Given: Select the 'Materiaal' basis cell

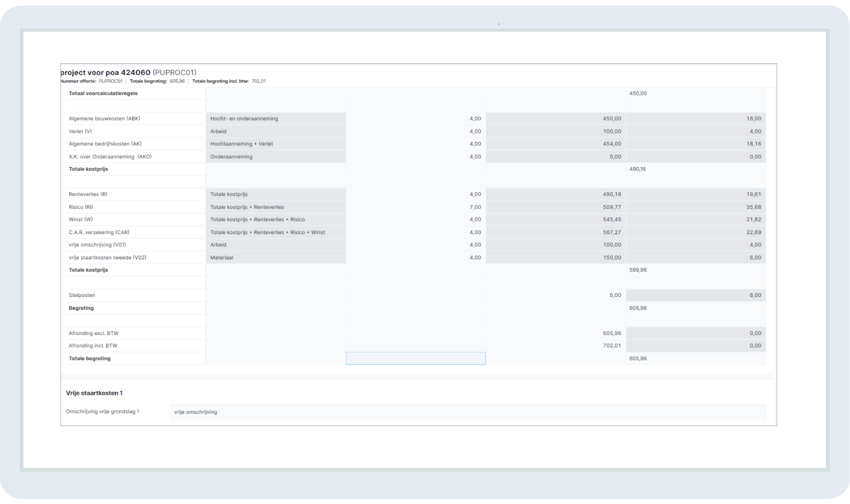Looking at the screenshot, I should tap(275, 257).
